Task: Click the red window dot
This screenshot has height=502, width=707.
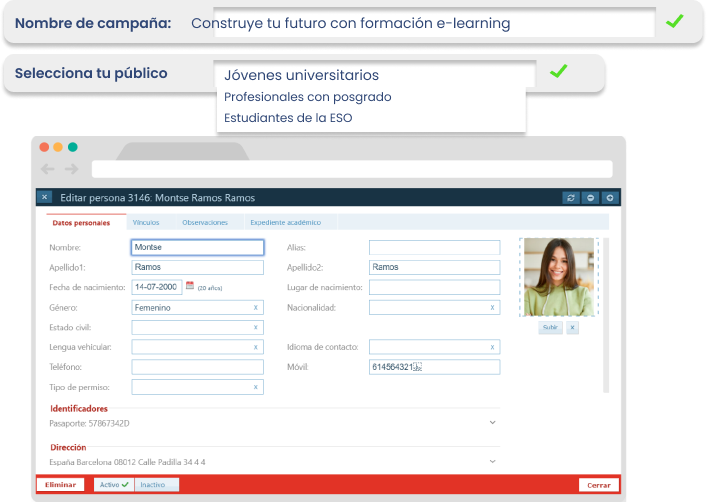Action: tap(44, 147)
